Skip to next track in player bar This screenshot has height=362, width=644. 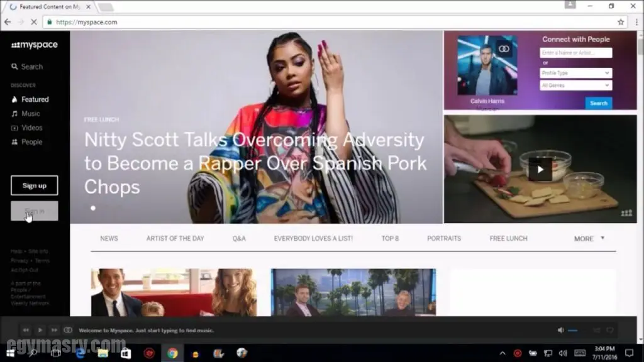pos(54,330)
